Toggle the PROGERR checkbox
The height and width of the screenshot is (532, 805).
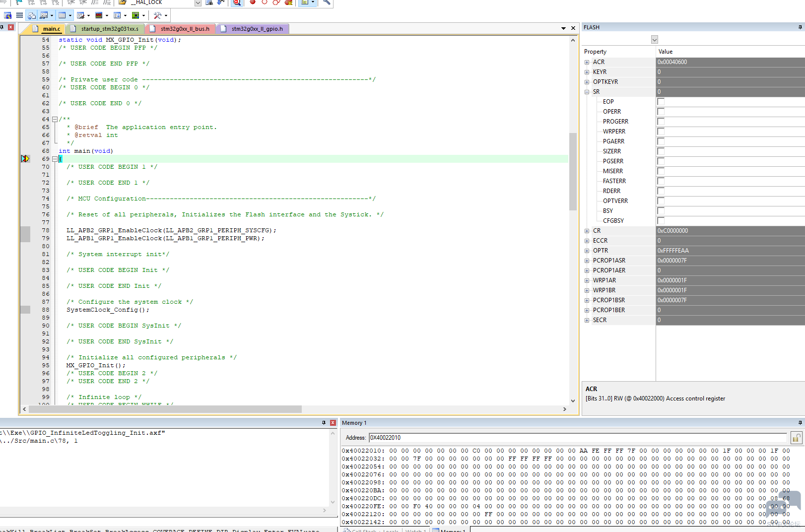tap(661, 122)
